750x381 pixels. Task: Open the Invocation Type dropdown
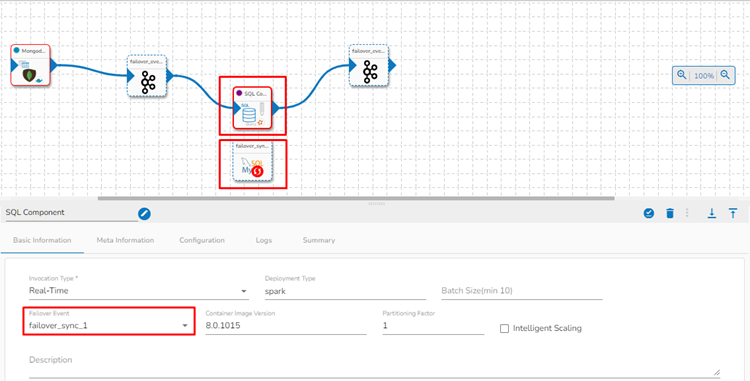pyautogui.click(x=139, y=291)
